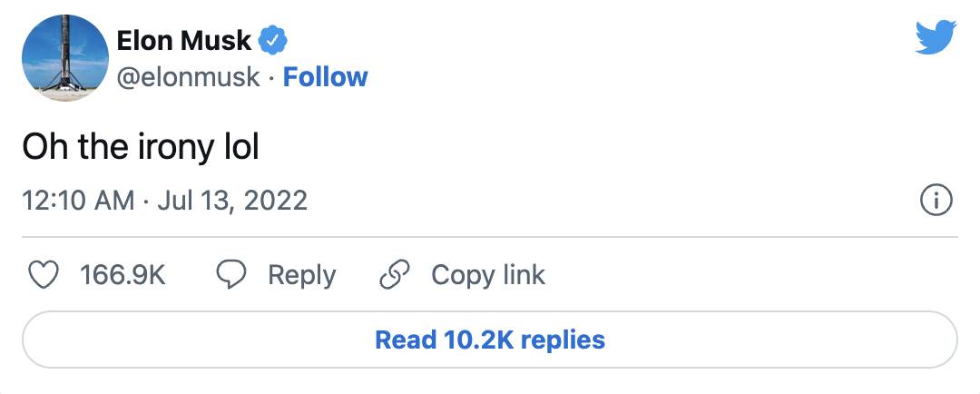The height and width of the screenshot is (394, 980).
Task: Click the Elon Musk display name
Action: (185, 39)
